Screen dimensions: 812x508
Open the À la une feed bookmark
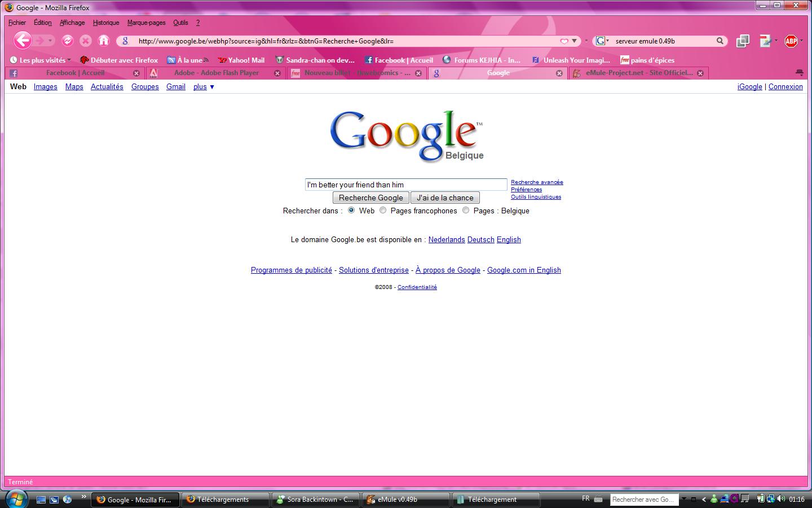tap(188, 60)
